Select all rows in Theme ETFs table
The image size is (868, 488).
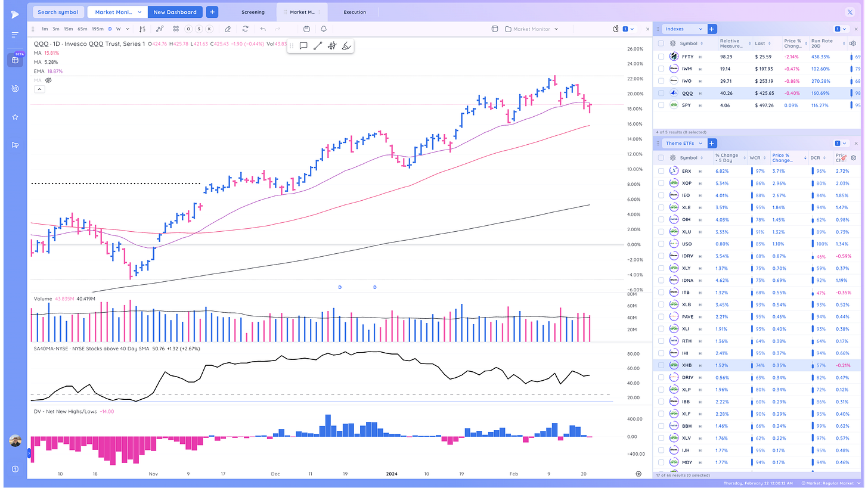point(661,158)
